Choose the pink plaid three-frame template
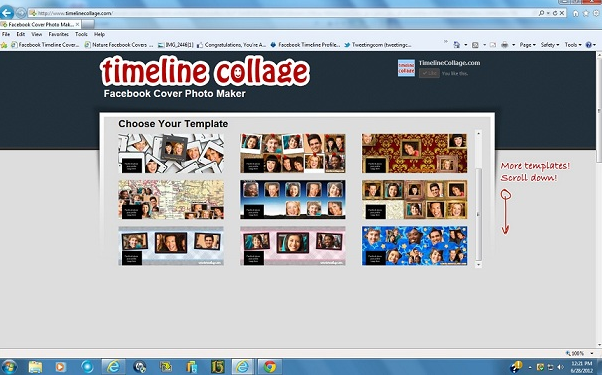This screenshot has height=375, width=602. pyautogui.click(x=293, y=246)
